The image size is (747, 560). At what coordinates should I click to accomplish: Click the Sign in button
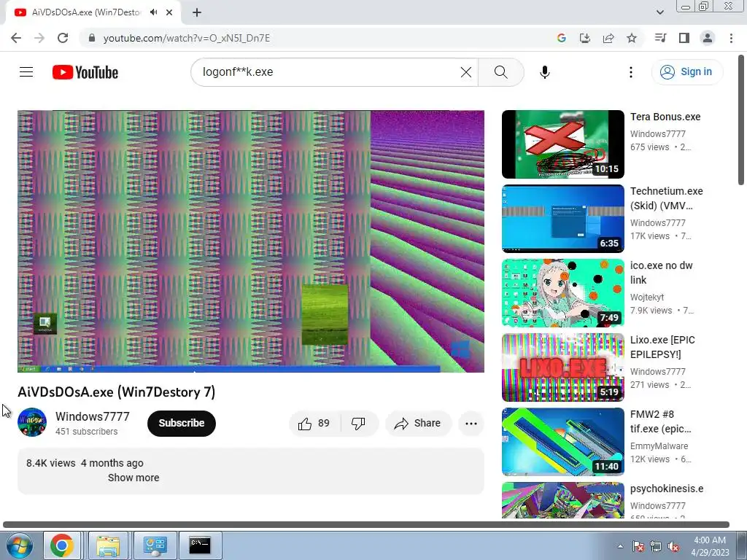tap(686, 72)
